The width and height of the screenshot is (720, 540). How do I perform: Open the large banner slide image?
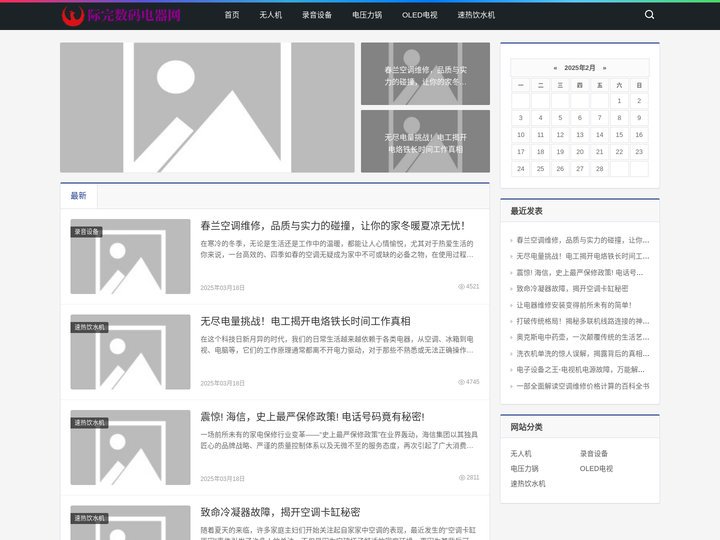207,107
